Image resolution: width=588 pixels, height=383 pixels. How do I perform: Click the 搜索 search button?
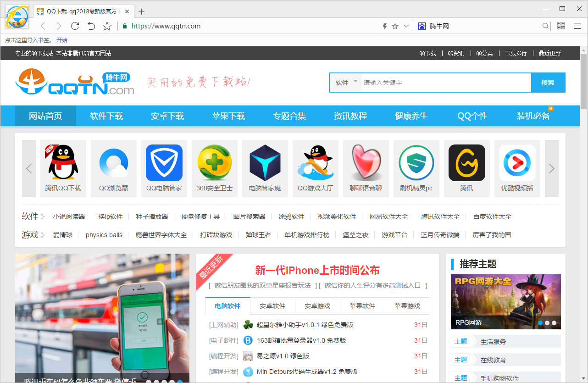click(548, 83)
